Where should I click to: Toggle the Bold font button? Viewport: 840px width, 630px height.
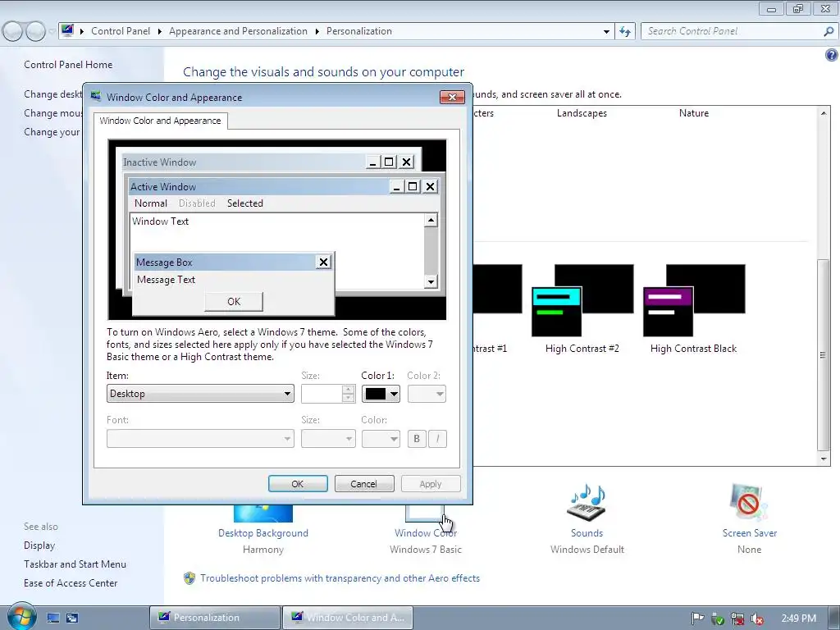coord(417,439)
